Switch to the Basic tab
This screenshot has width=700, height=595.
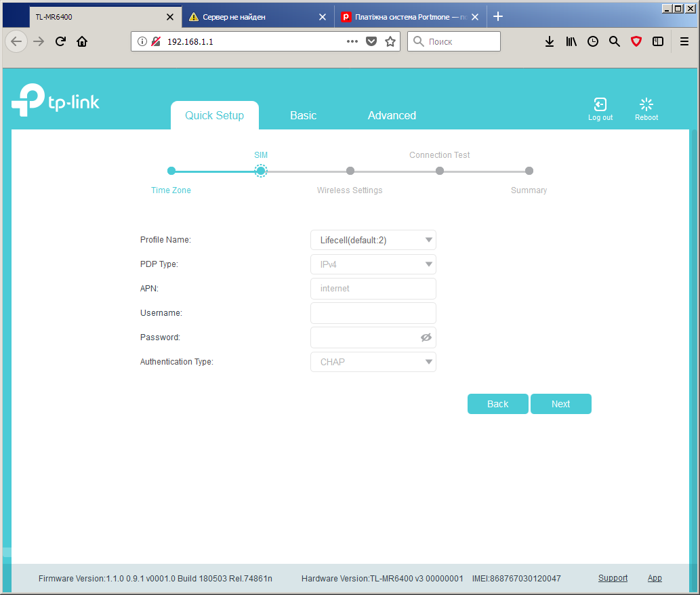[x=303, y=116]
